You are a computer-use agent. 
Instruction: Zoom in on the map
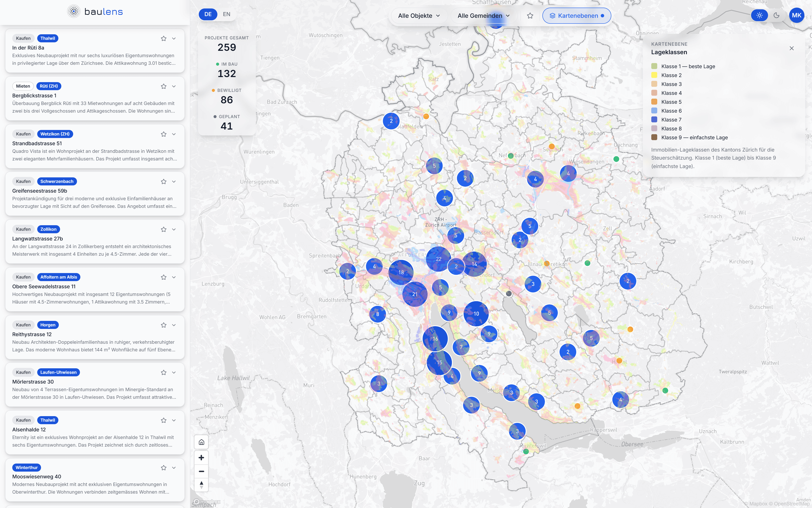201,458
